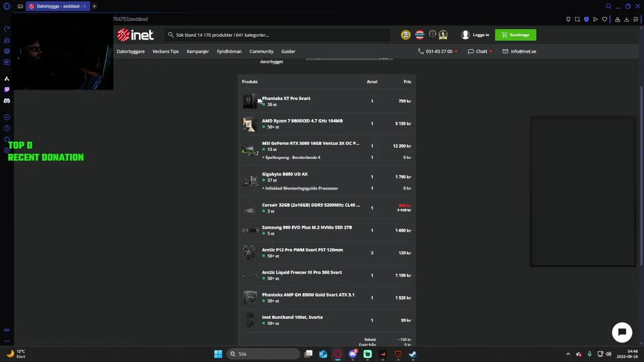This screenshot has height=362, width=644.
Task: Click the send flow arrow icon in the address bar
Action: pyautogui.click(x=595, y=20)
